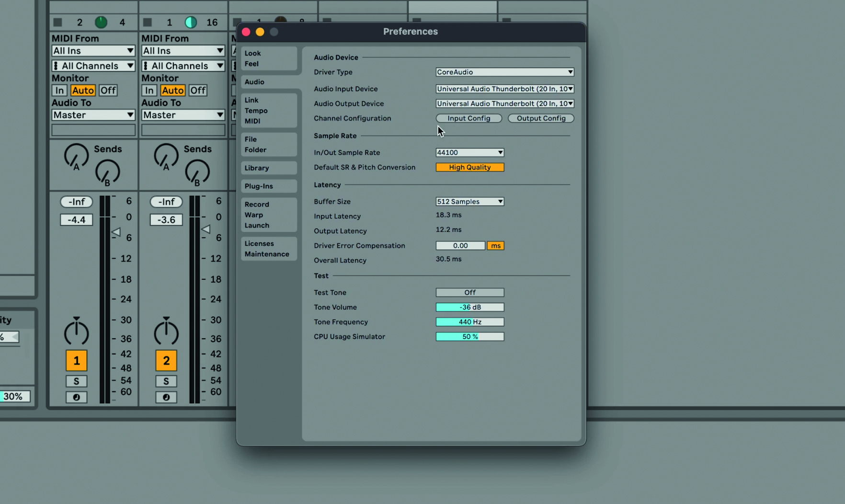Set track 1 monitor to Off
Image resolution: width=845 pixels, height=504 pixels.
click(108, 91)
